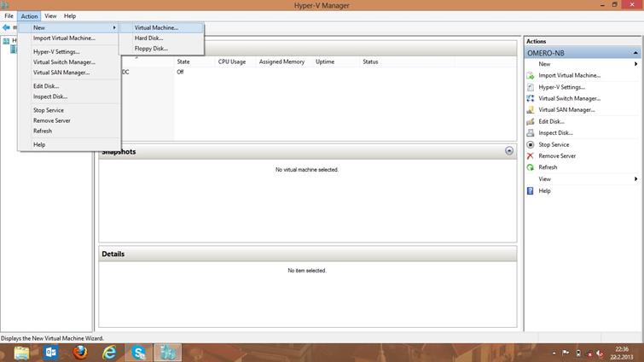This screenshot has height=362, width=644.
Task: Open the View menu
Action: click(x=50, y=16)
